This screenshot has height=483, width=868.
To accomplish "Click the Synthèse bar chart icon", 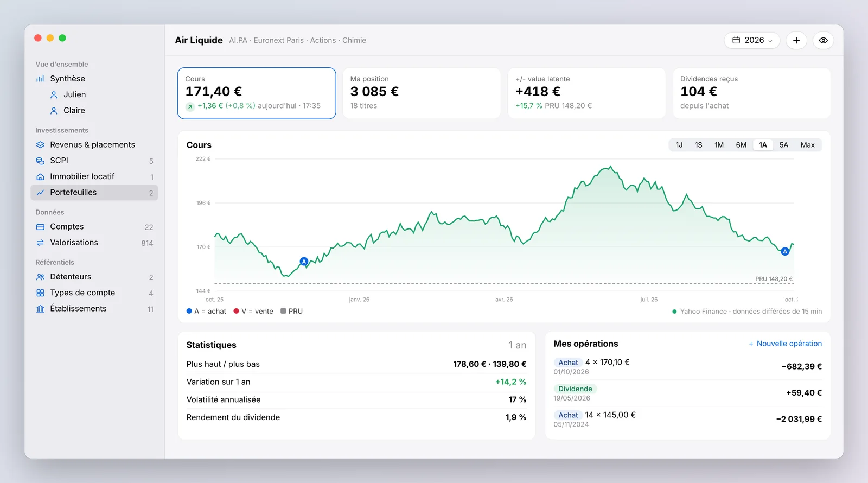I will [40, 79].
